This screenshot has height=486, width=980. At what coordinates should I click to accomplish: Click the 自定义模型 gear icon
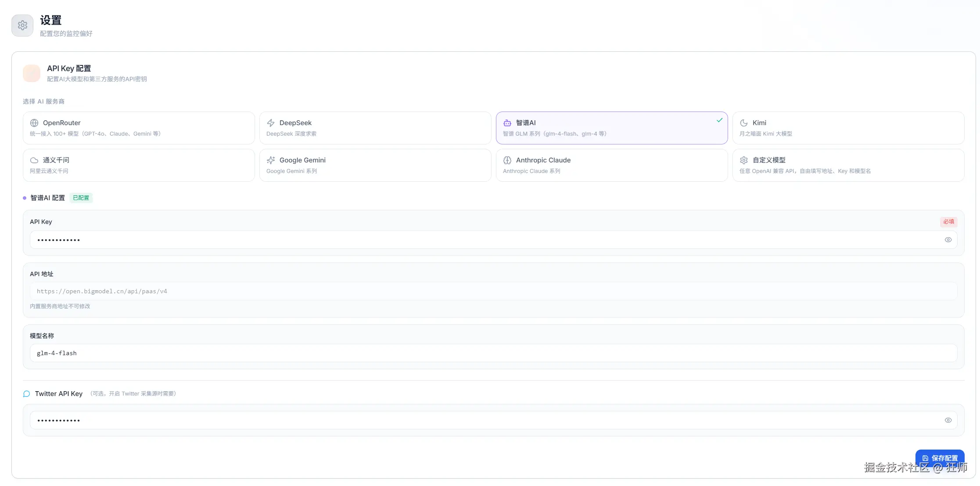pyautogui.click(x=744, y=160)
